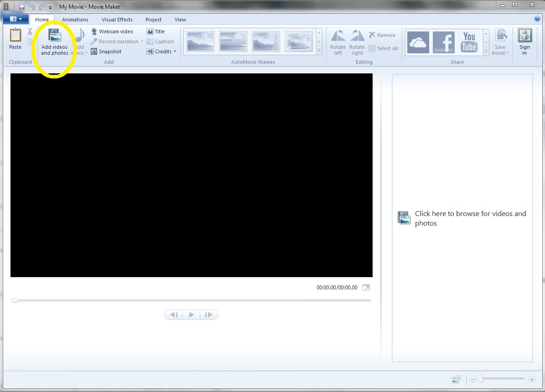The width and height of the screenshot is (545, 392).
Task: Click the zoom time scale slider
Action: click(481, 379)
